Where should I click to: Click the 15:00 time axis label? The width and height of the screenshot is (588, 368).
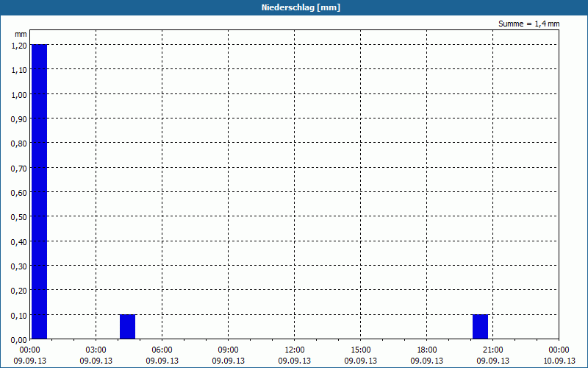point(360,350)
